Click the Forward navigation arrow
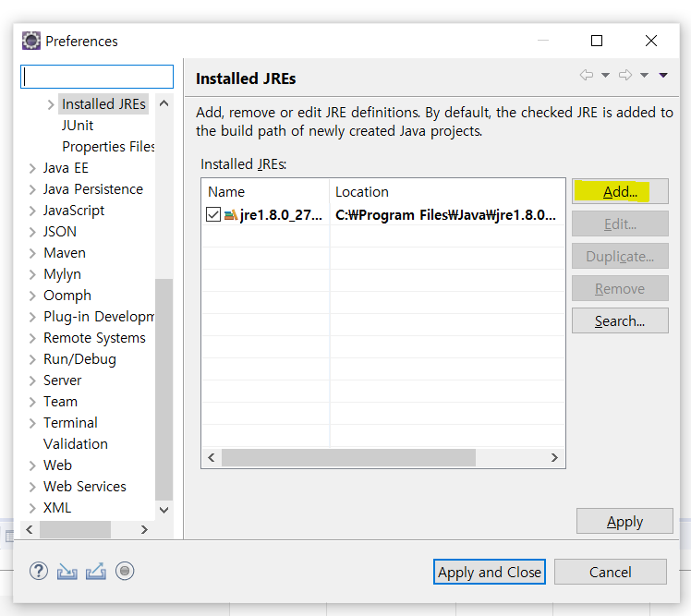 [x=624, y=75]
